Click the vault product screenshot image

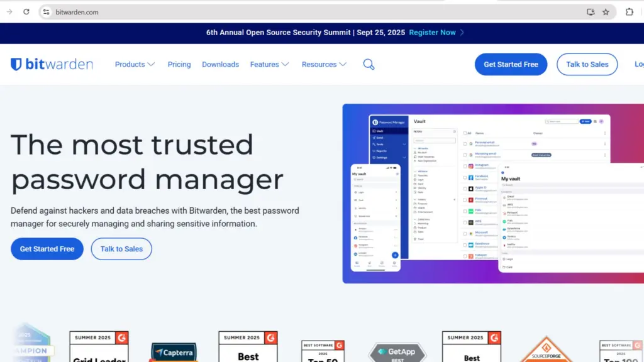[493, 194]
